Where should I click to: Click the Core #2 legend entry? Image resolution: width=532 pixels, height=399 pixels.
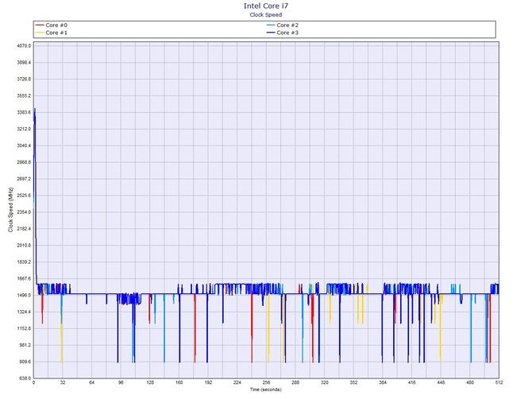click(x=283, y=25)
